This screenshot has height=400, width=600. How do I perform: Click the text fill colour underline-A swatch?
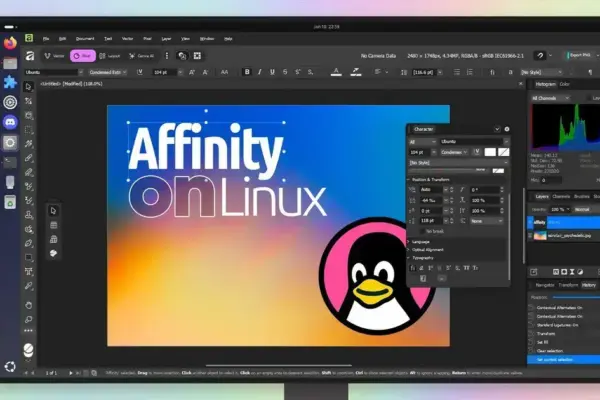point(336,72)
